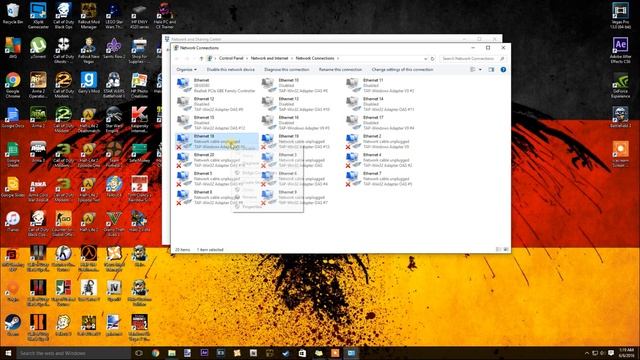
Task: Open the Help icon in Network Connections
Action: (503, 70)
